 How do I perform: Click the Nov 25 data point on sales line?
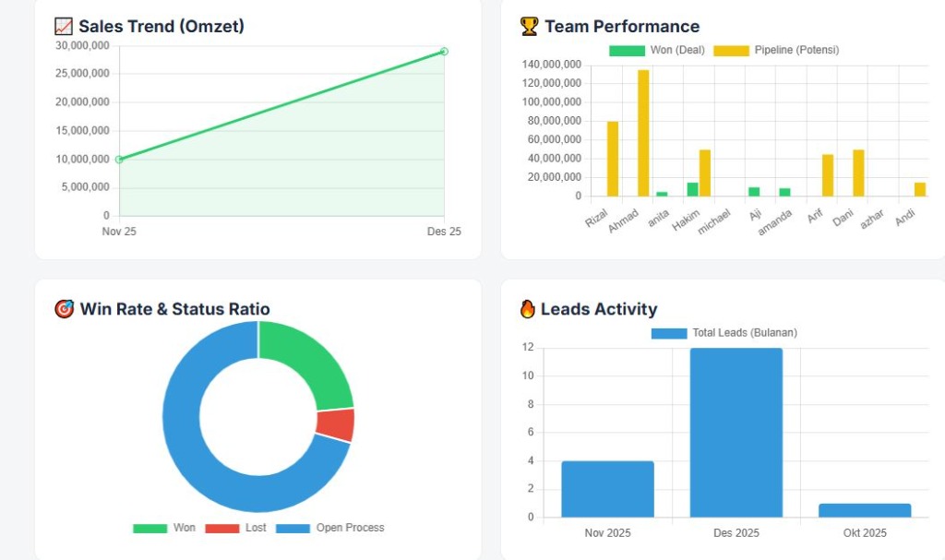(119, 160)
